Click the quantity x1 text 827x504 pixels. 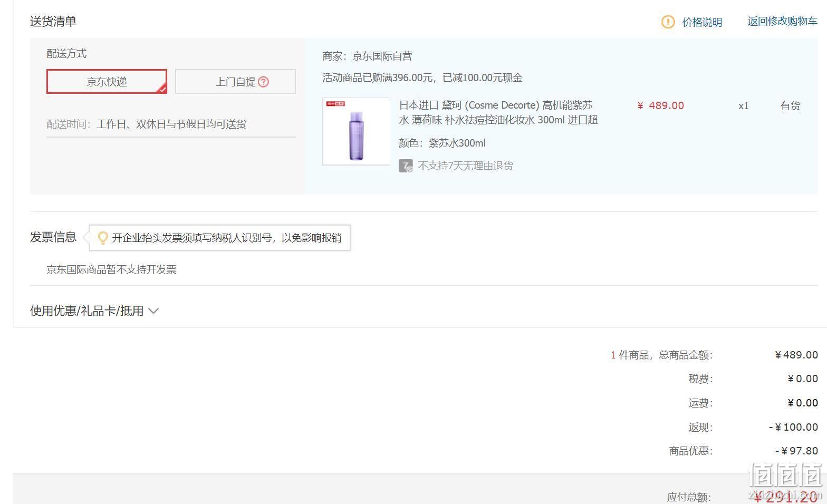coord(744,105)
